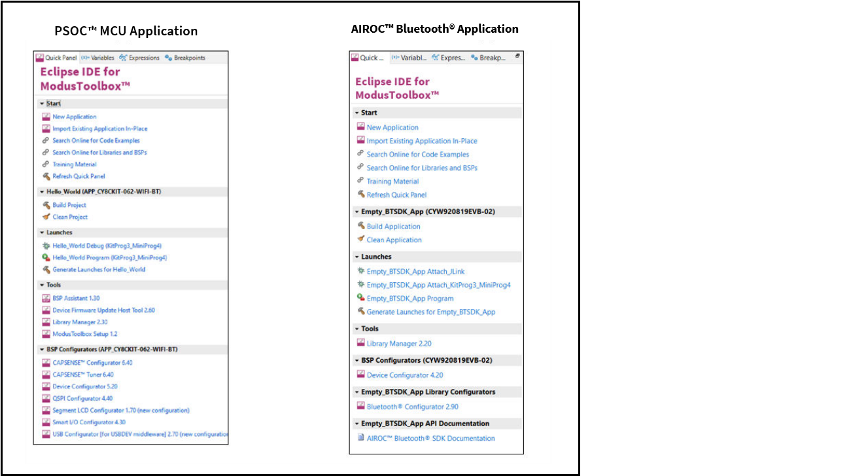Click the Empty_BTSDK_App Program launch icon
Image resolution: width=868 pixels, height=476 pixels.
click(360, 299)
